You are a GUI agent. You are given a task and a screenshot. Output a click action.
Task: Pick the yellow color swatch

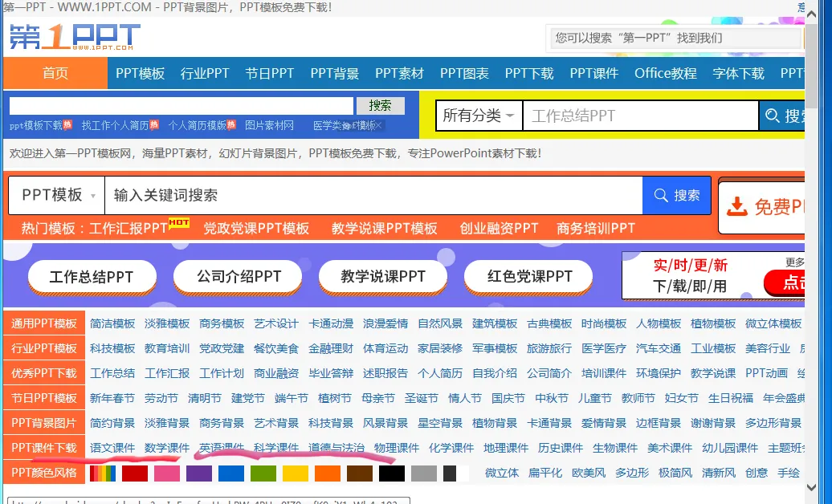click(296, 474)
